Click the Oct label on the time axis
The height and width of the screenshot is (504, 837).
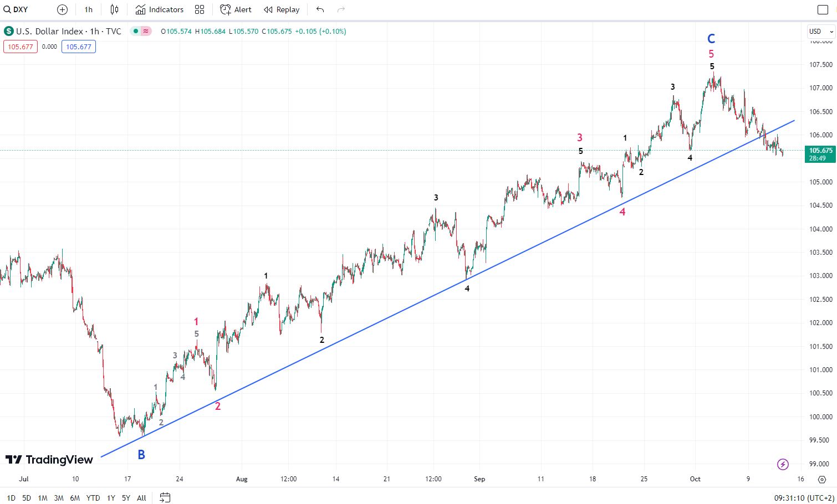(x=695, y=479)
